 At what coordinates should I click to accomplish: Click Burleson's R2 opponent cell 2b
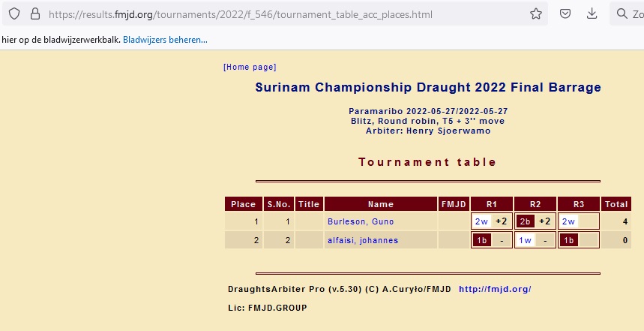[x=525, y=221]
